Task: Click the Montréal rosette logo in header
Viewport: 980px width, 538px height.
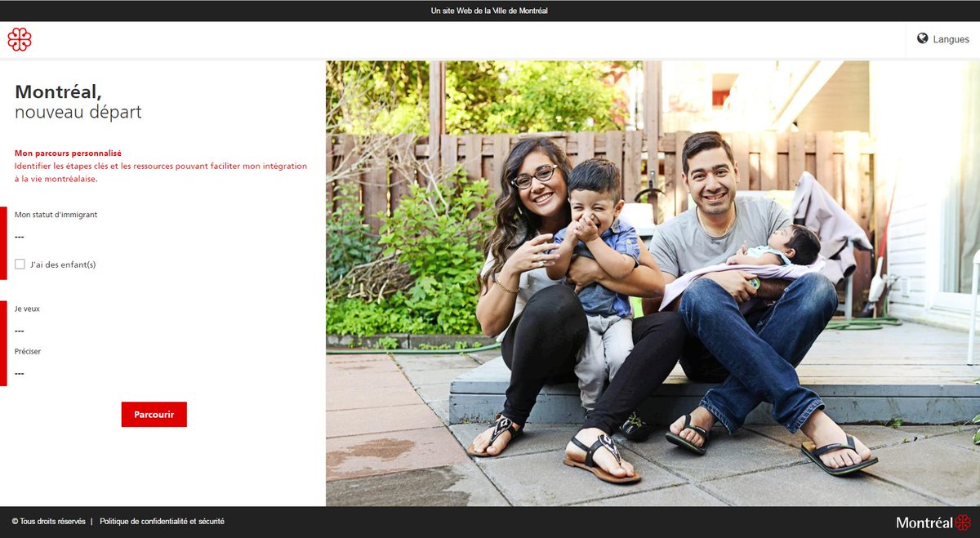Action: 19,39
